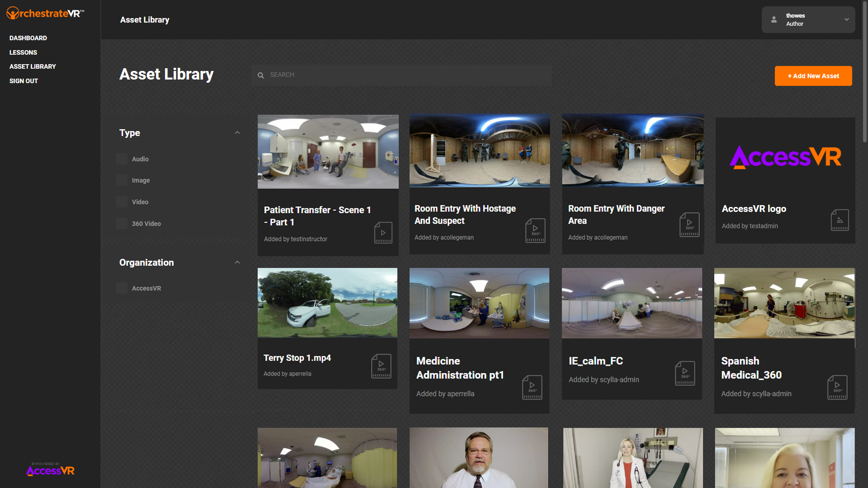The image size is (868, 488).
Task: Go to Dashboard in sidebar
Action: pos(28,38)
